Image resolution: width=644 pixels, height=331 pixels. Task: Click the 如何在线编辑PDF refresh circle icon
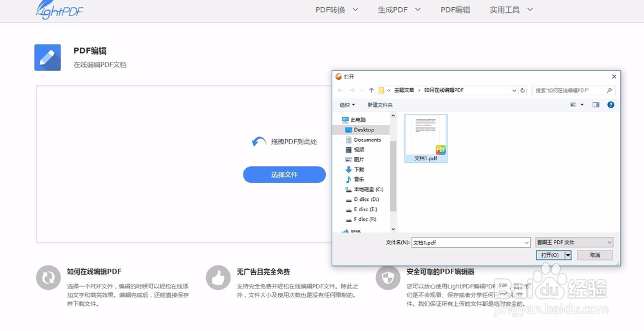click(x=48, y=278)
